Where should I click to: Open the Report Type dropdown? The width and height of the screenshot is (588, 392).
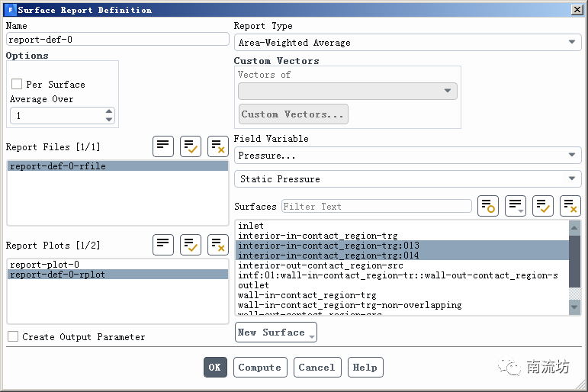pyautogui.click(x=407, y=43)
